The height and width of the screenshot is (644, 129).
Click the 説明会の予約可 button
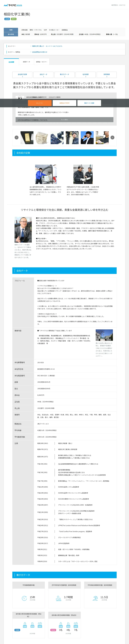tap(64, 103)
